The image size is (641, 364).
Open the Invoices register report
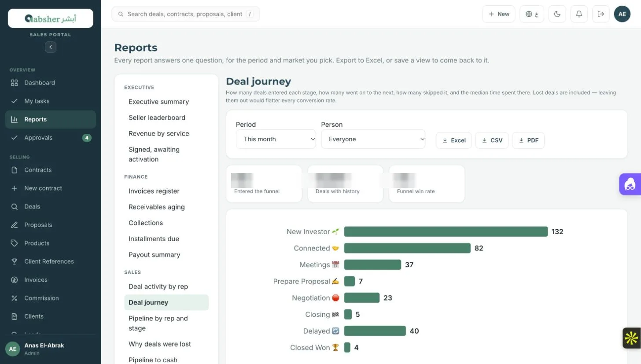[166, 191]
